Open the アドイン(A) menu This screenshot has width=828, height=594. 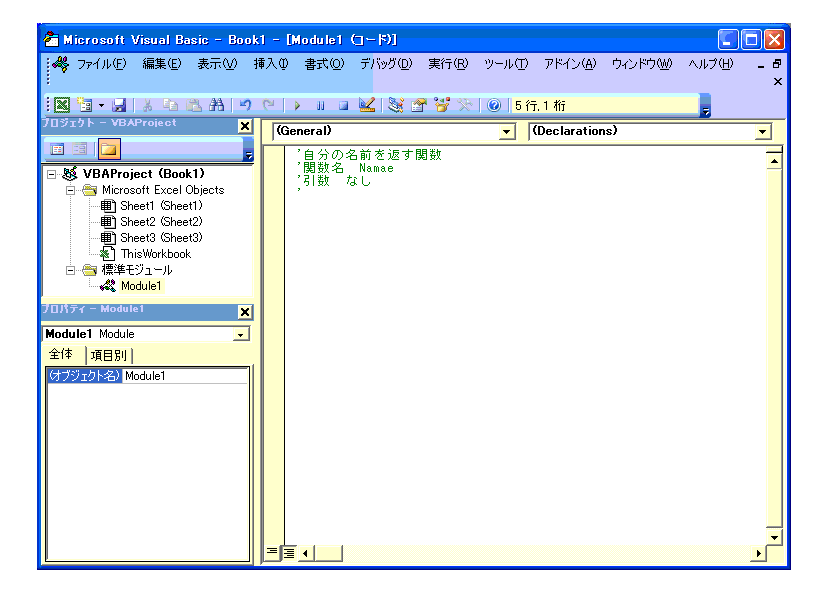[570, 64]
